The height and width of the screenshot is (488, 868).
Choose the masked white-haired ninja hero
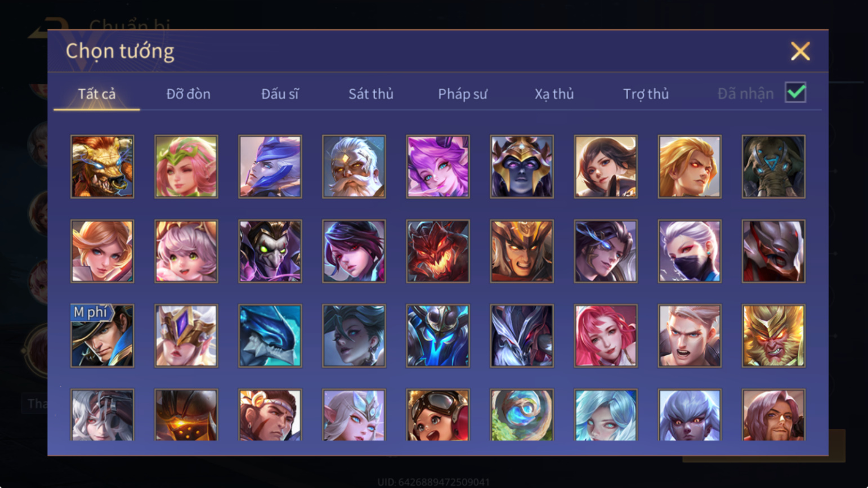[690, 251]
